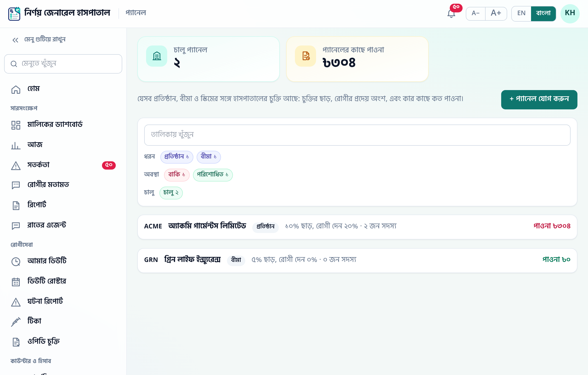Toggle the পরিশোধিত status filter chip
The width and height of the screenshot is (588, 375).
coord(213,175)
